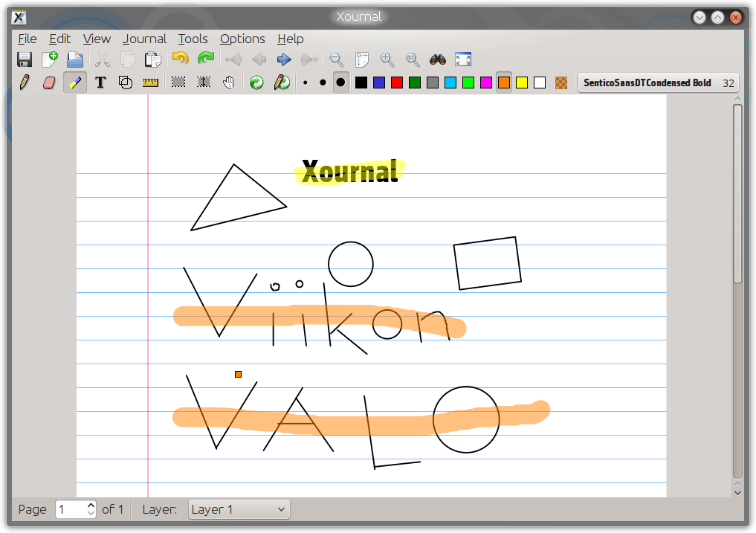Choose the thick thickness dot
Viewport: 756px width, 533px height.
[x=341, y=83]
